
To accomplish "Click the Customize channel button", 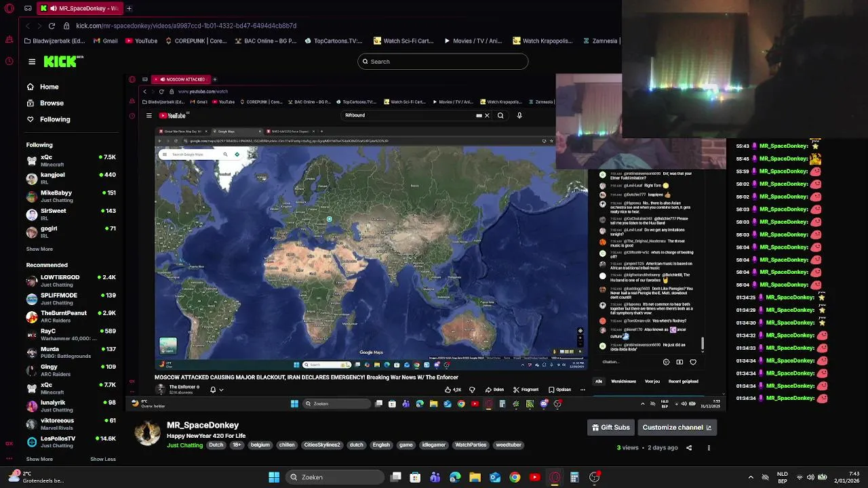I will point(677,428).
